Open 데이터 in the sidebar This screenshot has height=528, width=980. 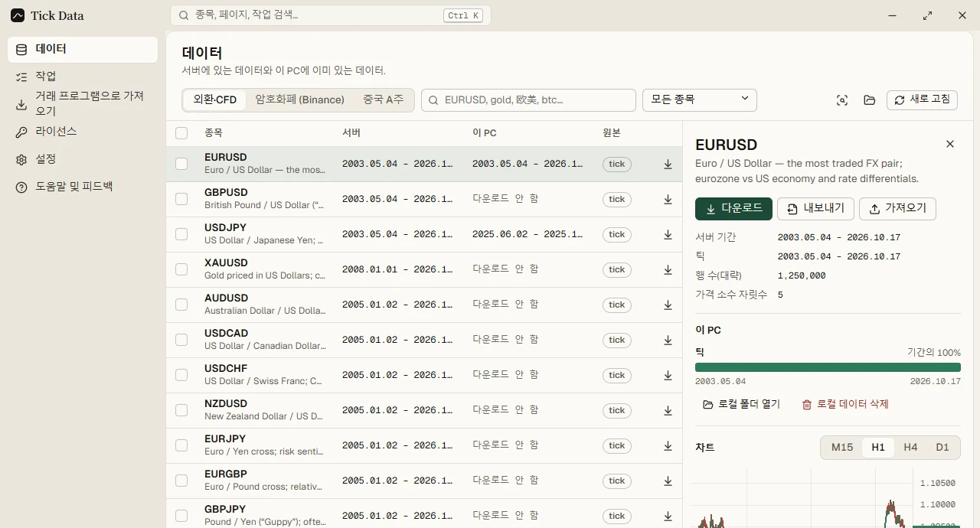83,50
